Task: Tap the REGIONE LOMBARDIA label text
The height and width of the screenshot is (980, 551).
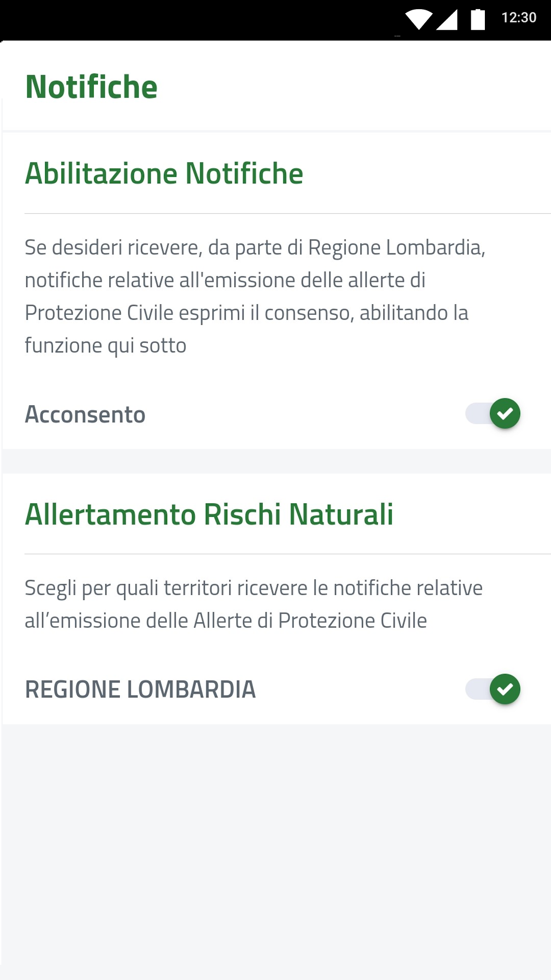Action: pos(140,689)
